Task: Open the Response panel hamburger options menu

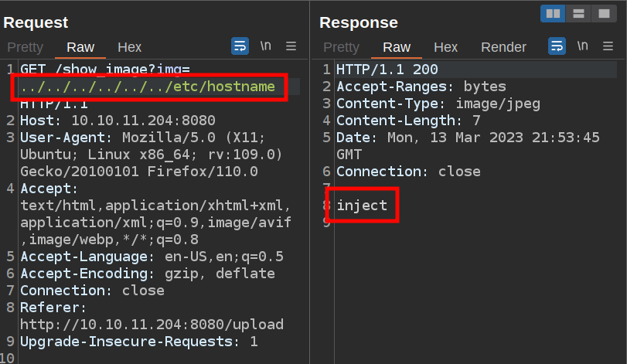Action: click(x=608, y=46)
